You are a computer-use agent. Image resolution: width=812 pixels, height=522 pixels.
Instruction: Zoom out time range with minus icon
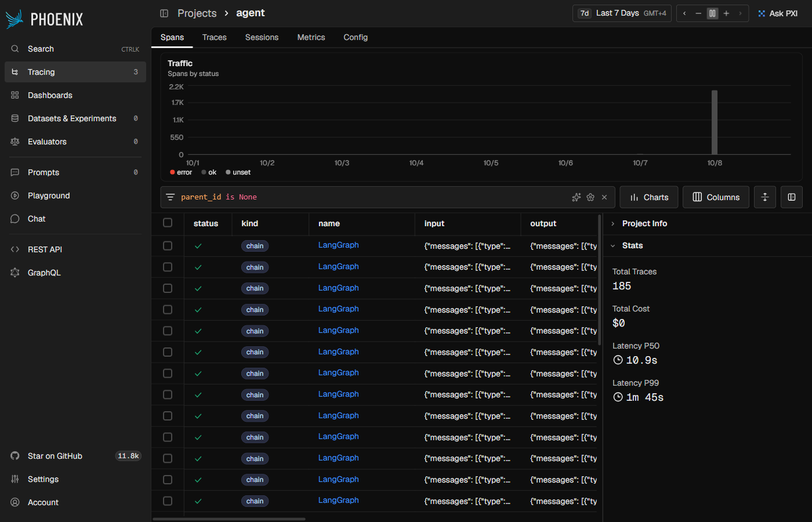[x=698, y=13]
